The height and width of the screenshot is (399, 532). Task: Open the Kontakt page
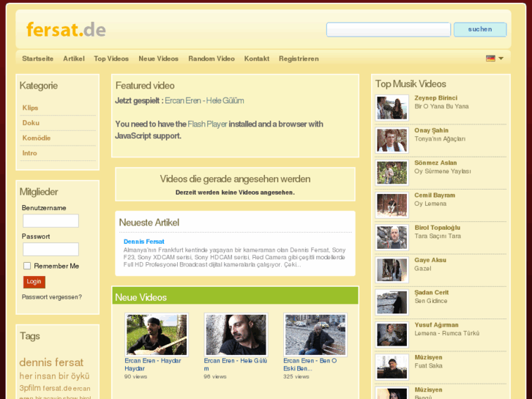pos(257,59)
